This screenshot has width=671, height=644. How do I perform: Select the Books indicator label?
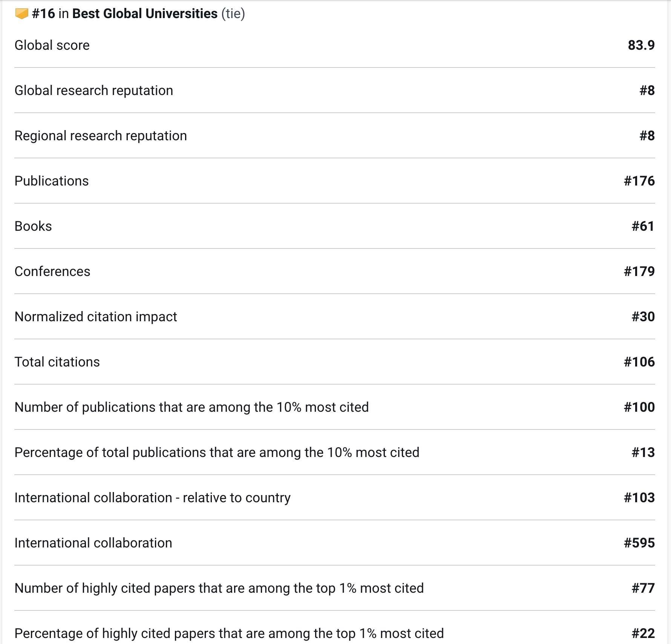click(x=33, y=226)
